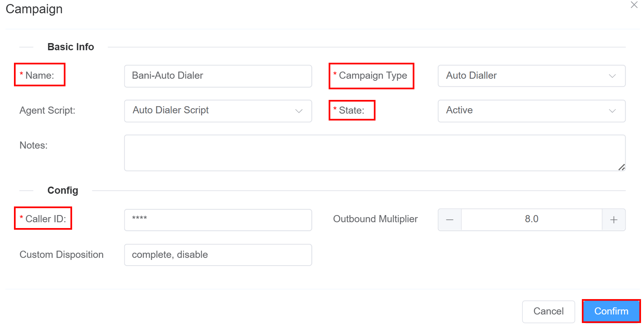Image resolution: width=644 pixels, height=325 pixels.
Task: Click the minus stepper for Outbound Multiplier
Action: click(x=449, y=219)
